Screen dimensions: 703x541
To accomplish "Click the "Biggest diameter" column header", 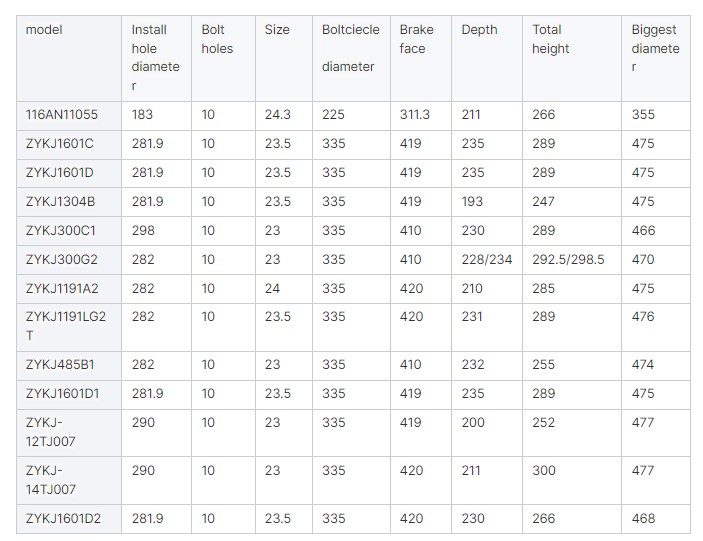I will click(655, 48).
